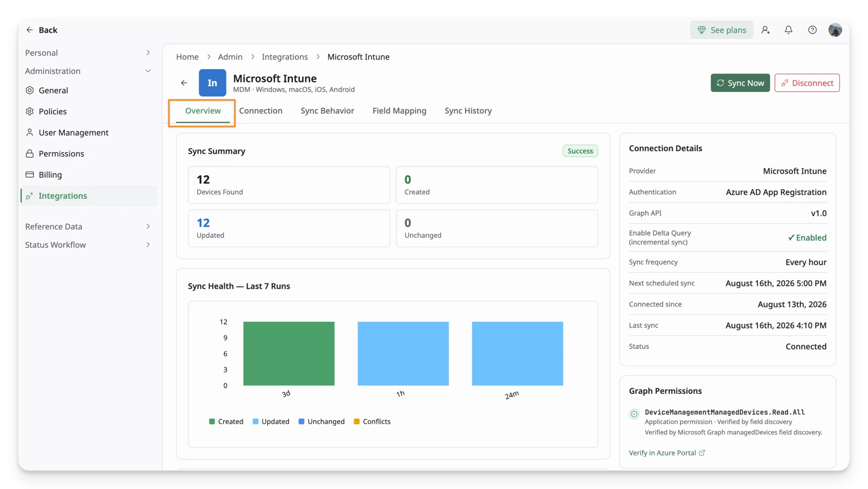Expand the Status Workflow section
This screenshot has height=489, width=868.
(x=148, y=245)
